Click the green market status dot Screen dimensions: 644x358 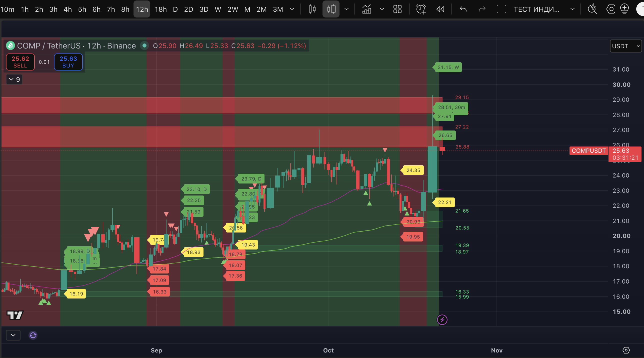coord(144,46)
